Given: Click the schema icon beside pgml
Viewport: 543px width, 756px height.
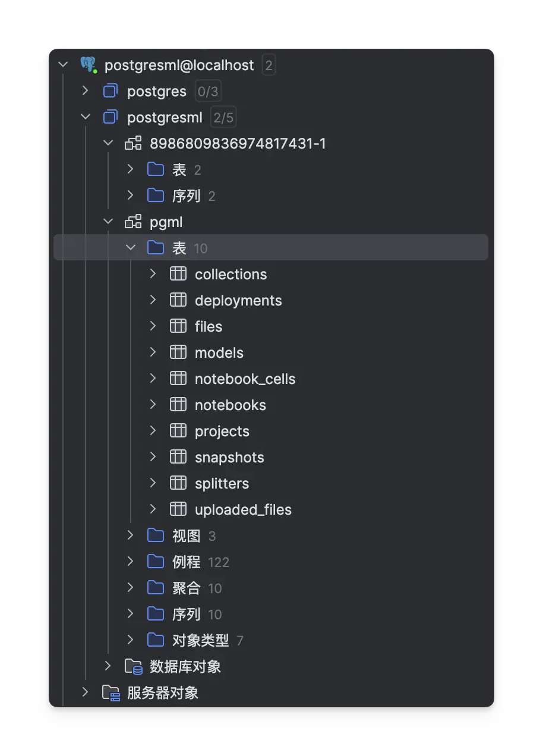Looking at the screenshot, I should coord(133,221).
